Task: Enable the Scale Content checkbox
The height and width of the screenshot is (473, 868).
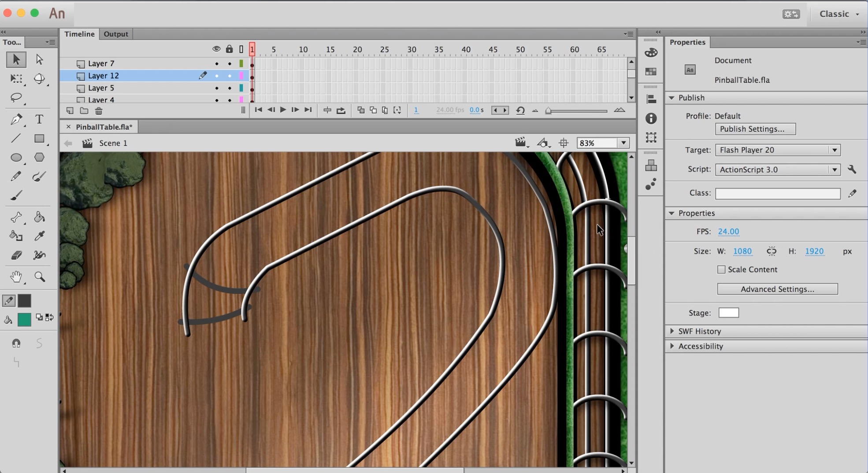Action: click(x=721, y=270)
